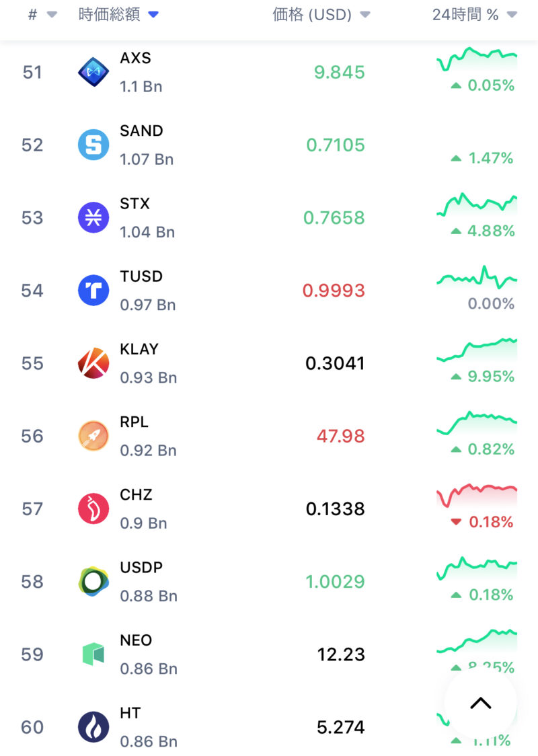Select the TUSD ticker name

click(141, 276)
